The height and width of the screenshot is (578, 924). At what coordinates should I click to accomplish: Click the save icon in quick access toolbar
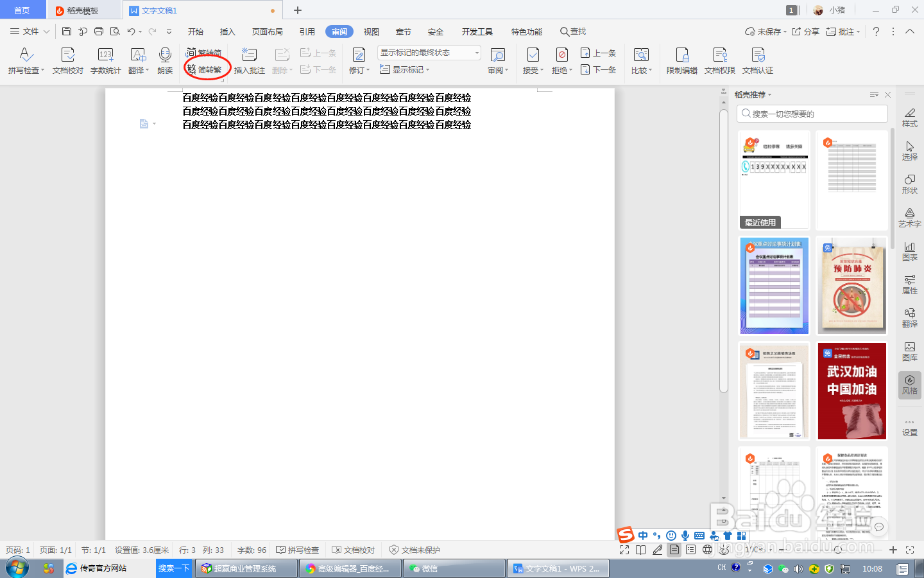pyautogui.click(x=66, y=31)
